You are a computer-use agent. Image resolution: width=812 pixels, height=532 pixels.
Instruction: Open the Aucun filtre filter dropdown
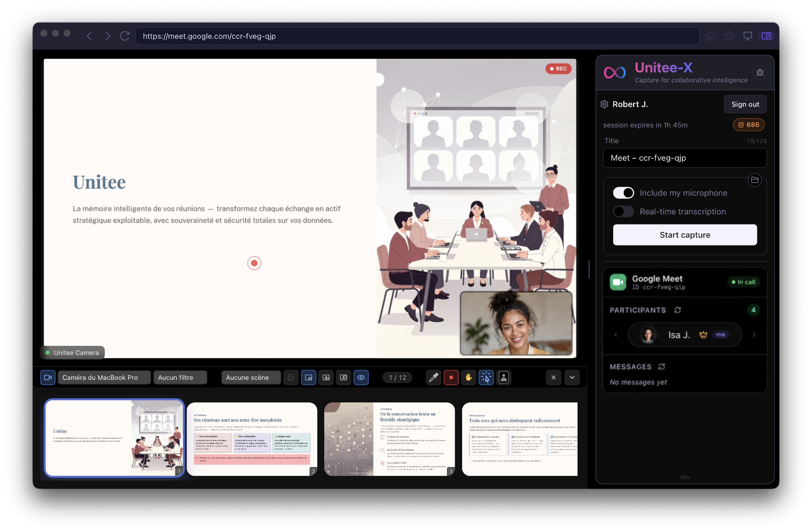(x=180, y=377)
